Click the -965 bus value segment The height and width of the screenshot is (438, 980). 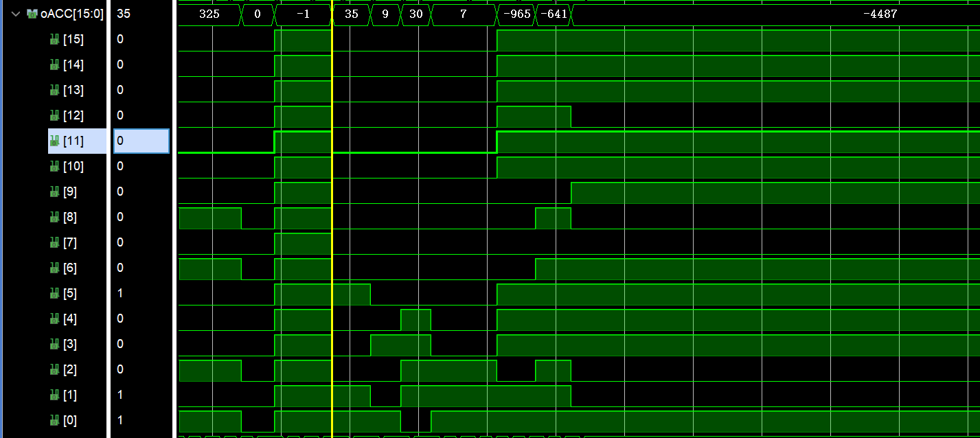click(x=515, y=14)
